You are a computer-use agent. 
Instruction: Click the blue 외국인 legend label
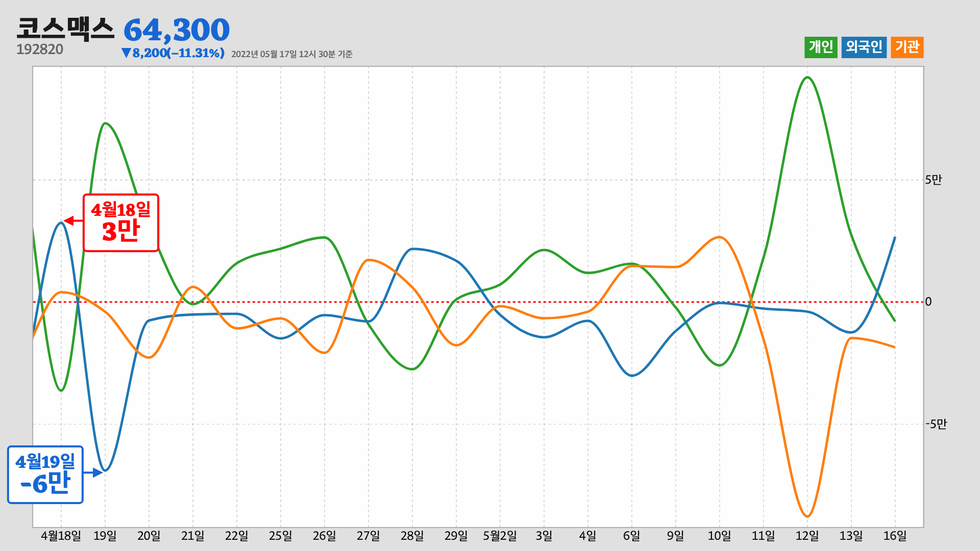pyautogui.click(x=864, y=47)
